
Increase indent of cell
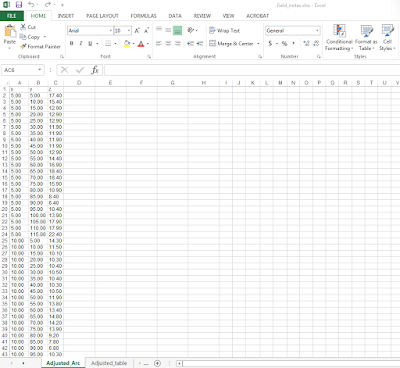tap(200, 43)
